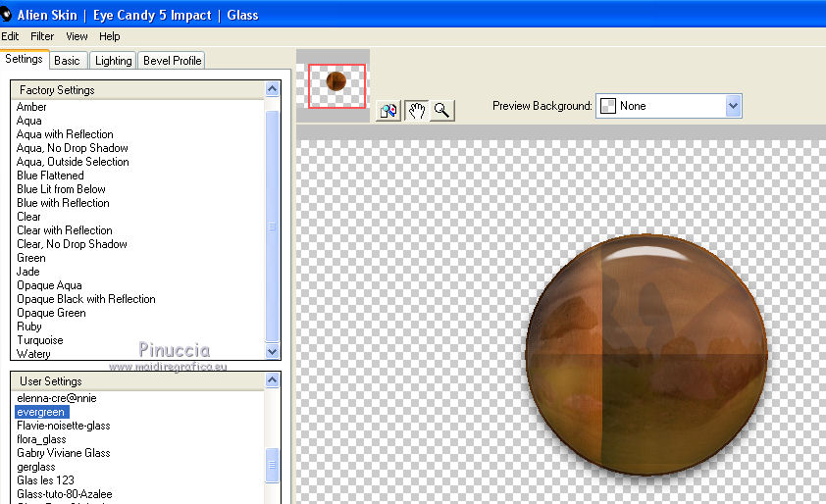The height and width of the screenshot is (504, 826).
Task: Toggle the show original preview icon
Action: tap(388, 111)
